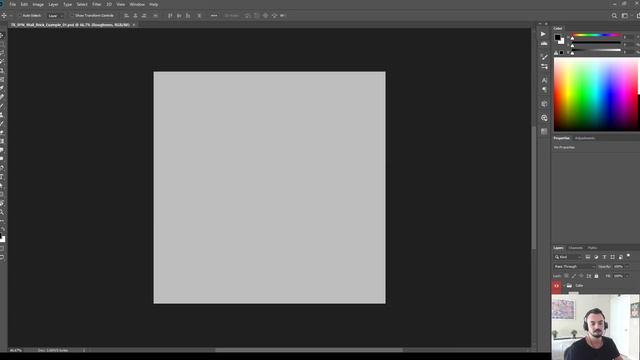The width and height of the screenshot is (640, 360).
Task: Click align horizontal centers icon
Action: click(x=135, y=16)
